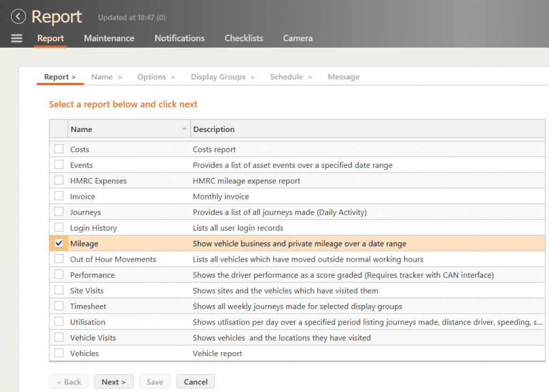Select the Events row name

pyautogui.click(x=81, y=165)
